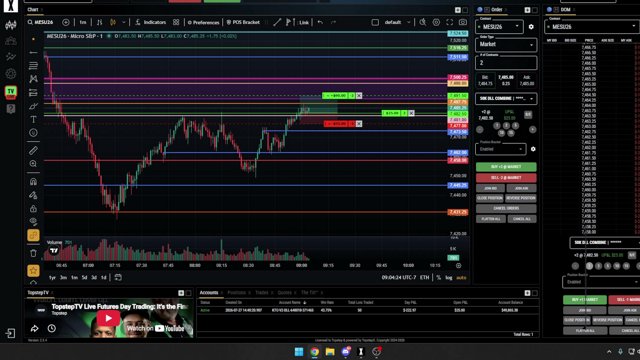Select the zoom in tool
The height and width of the screenshot is (360, 640).
coord(33,164)
